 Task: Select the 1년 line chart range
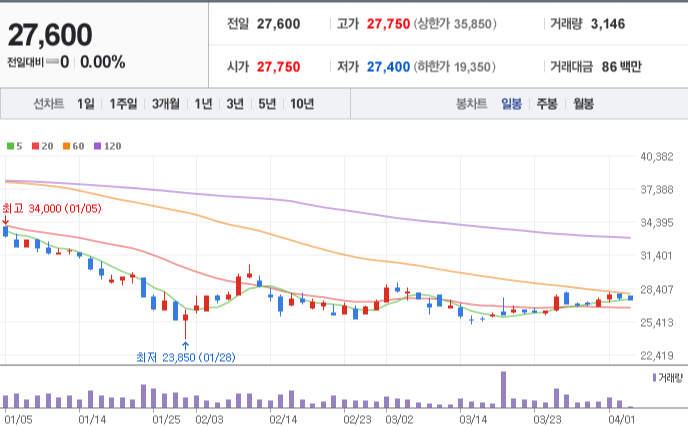pyautogui.click(x=203, y=104)
